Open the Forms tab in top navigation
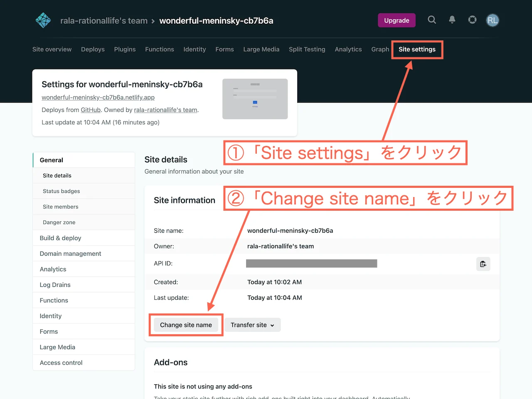Viewport: 532px width, 399px height. (224, 49)
